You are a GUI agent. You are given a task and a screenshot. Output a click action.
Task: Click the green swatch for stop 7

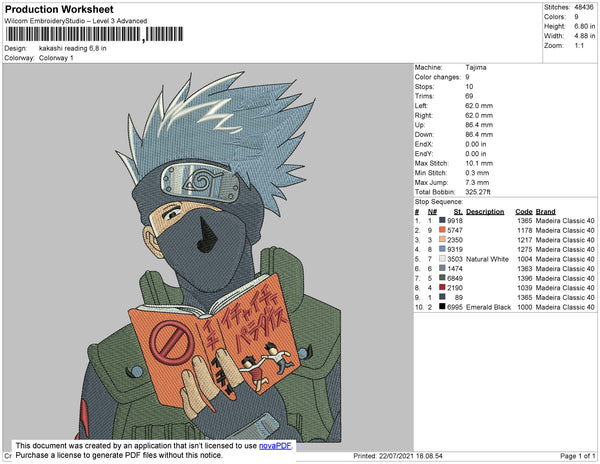point(442,278)
